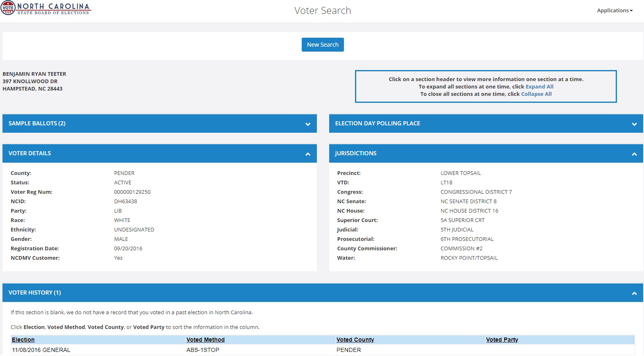644x356 pixels.
Task: Click the Status value ACTIVE
Action: click(123, 183)
